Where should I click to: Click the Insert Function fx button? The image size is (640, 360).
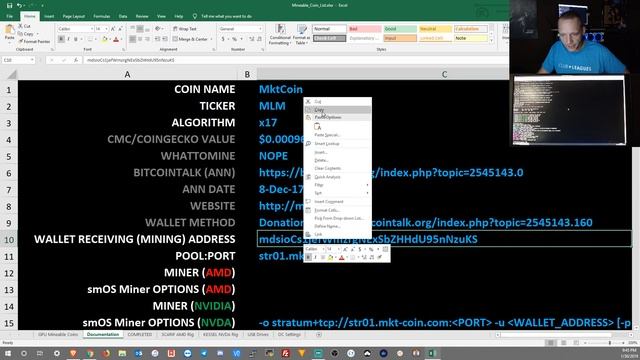tap(76, 60)
